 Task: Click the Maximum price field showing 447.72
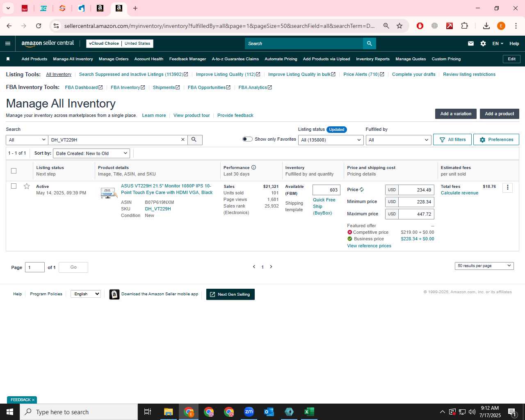(416, 214)
